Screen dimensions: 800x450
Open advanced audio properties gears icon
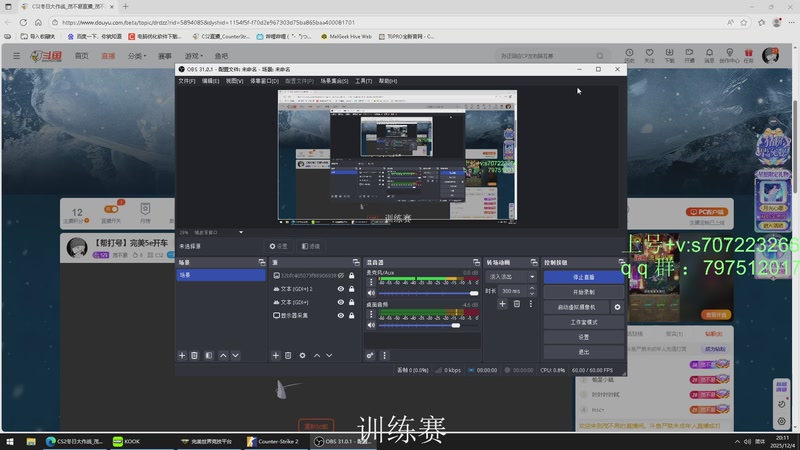point(370,355)
